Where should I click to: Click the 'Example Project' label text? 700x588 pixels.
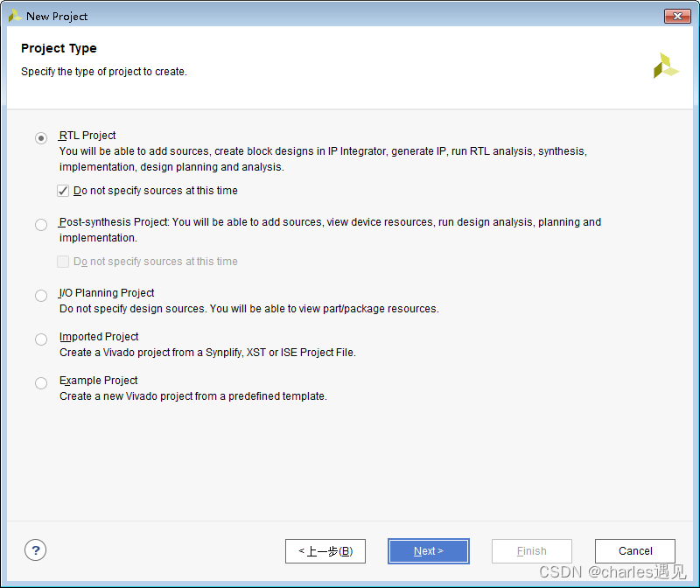98,381
